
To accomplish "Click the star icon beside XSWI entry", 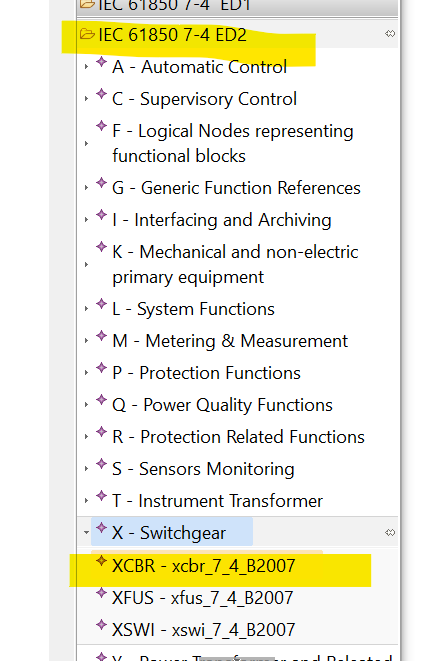I will [101, 625].
